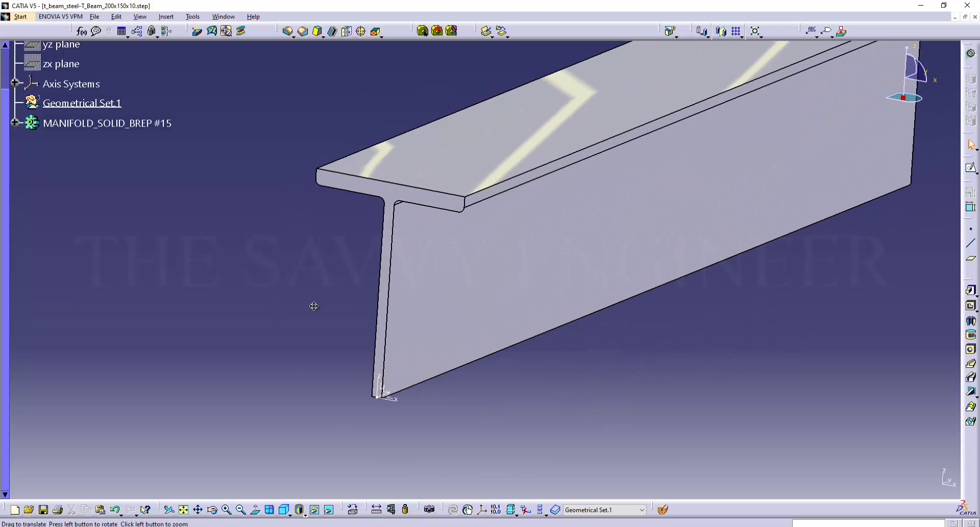
Task: Select the Fit All In tool
Action: (183, 510)
